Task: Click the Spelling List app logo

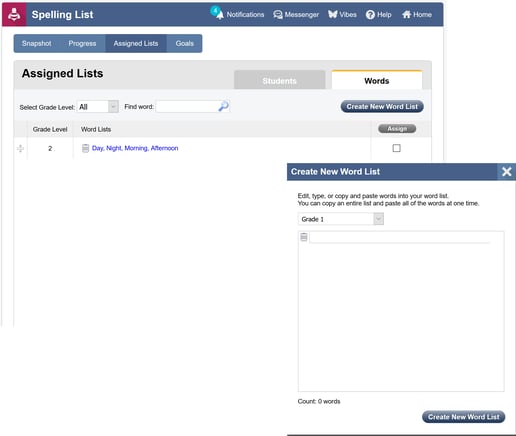Action: pyautogui.click(x=14, y=14)
